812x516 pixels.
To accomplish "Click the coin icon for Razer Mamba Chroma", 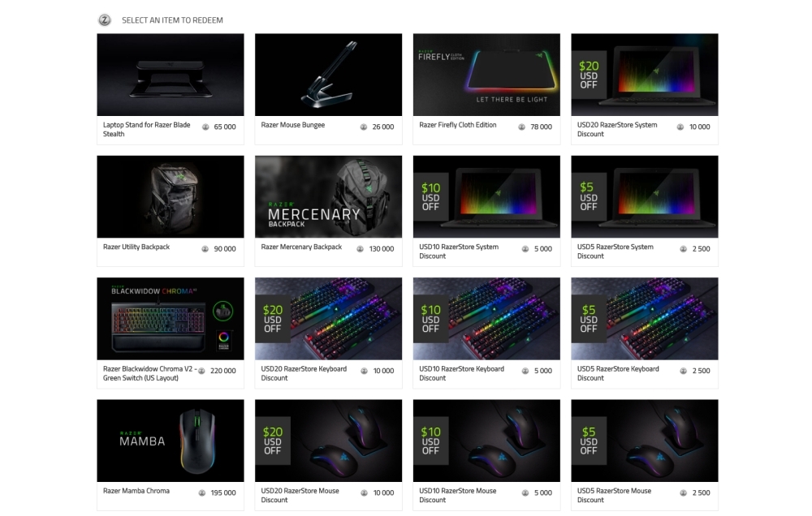I will (202, 492).
